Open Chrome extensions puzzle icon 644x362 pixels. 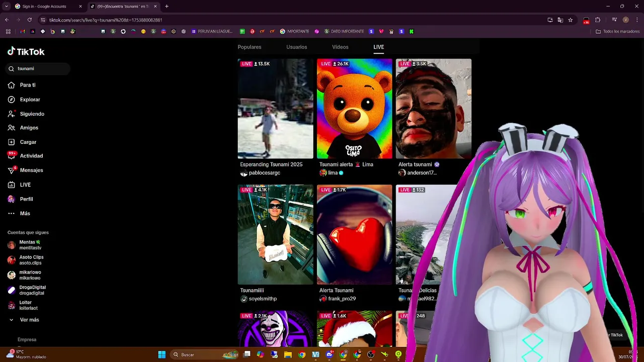598,20
